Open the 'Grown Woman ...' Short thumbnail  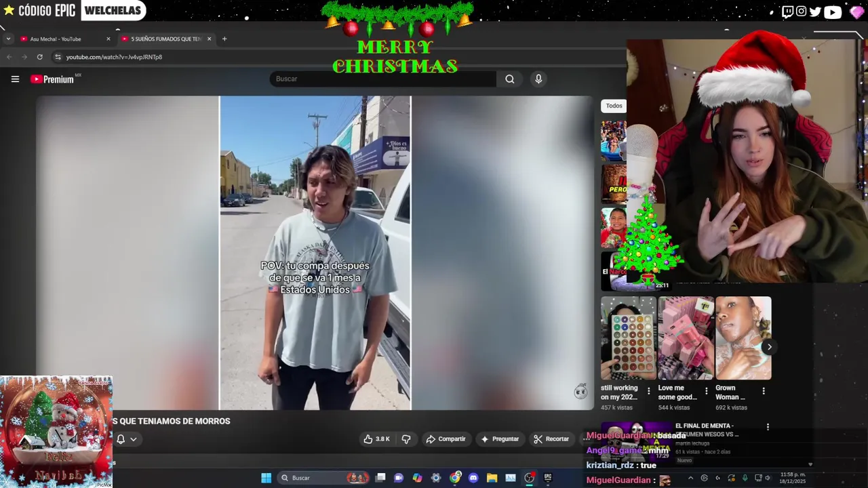(x=743, y=338)
